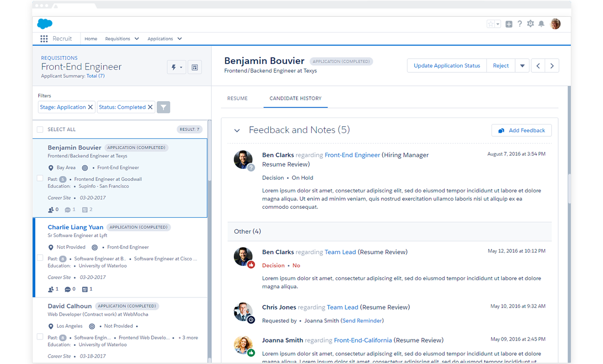Open the help question mark icon
The image size is (603, 364).
click(x=519, y=24)
